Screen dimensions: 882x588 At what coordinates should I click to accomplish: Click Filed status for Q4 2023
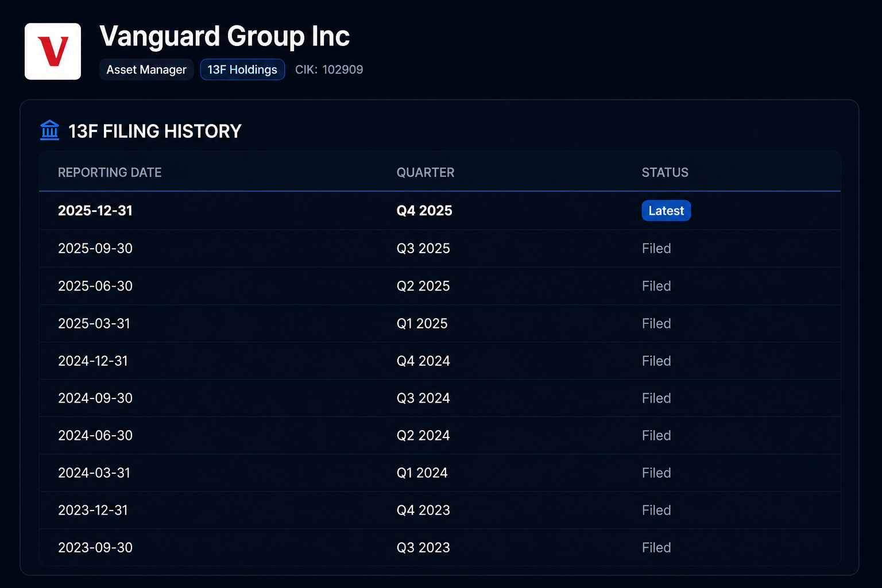point(656,510)
